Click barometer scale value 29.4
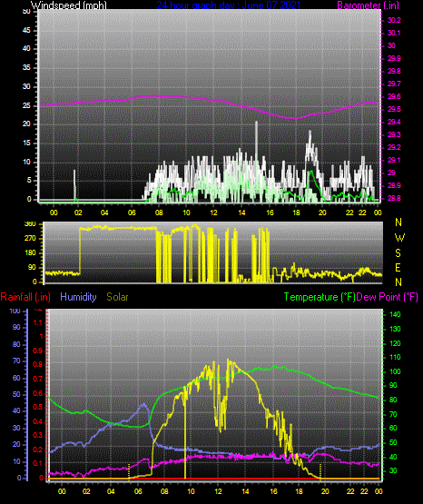 [394, 123]
